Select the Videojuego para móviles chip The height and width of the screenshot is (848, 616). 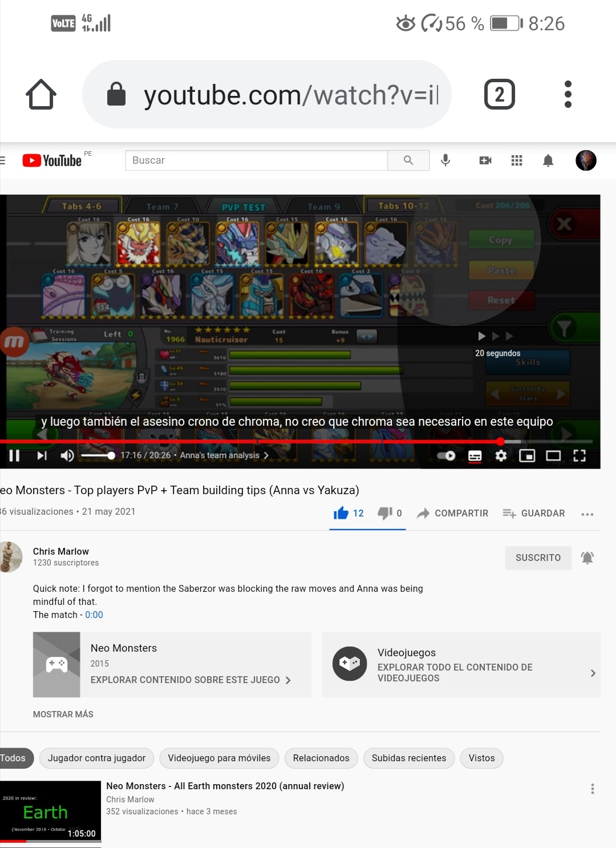point(219,758)
